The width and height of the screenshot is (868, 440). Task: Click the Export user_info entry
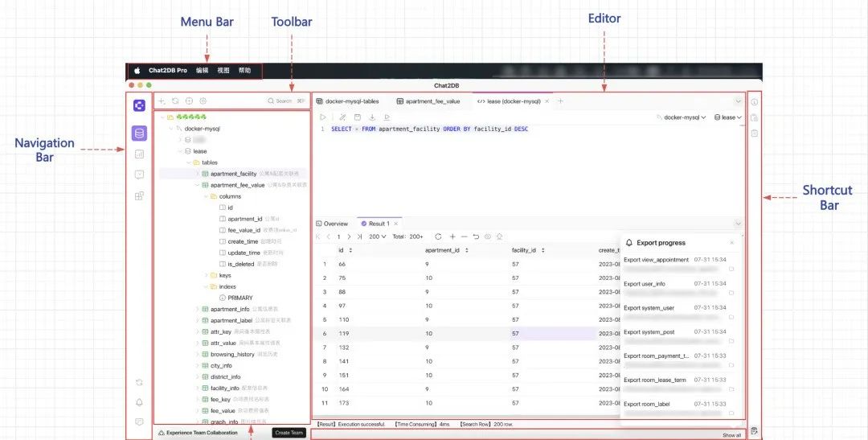[645, 284]
